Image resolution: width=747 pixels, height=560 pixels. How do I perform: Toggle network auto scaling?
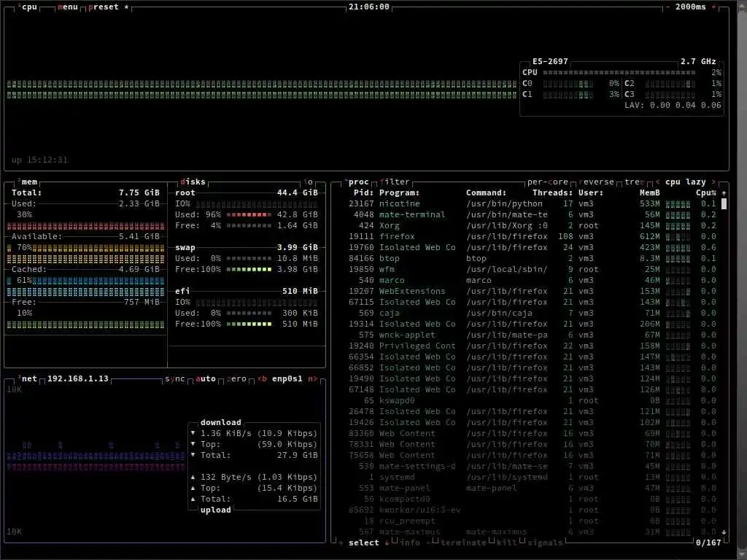[x=206, y=379]
